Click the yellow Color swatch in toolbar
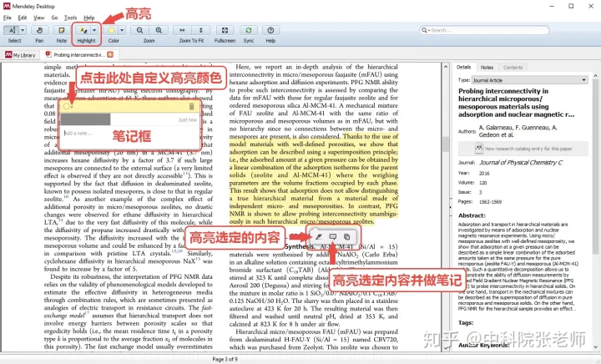The height and width of the screenshot is (364, 601). click(x=111, y=30)
